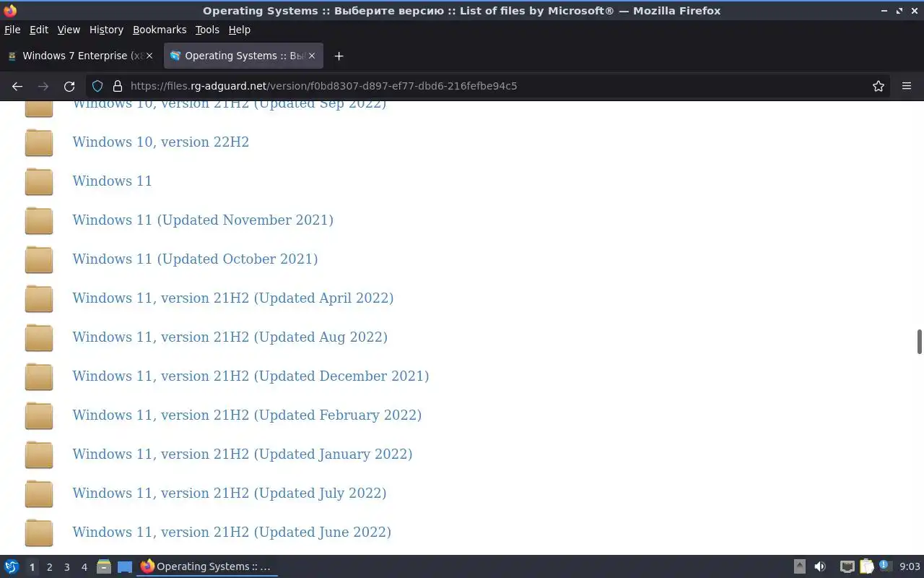The width and height of the screenshot is (924, 578).
Task: Click the folder icon for Windows 11 (Updated November 2021)
Action: tap(39, 220)
